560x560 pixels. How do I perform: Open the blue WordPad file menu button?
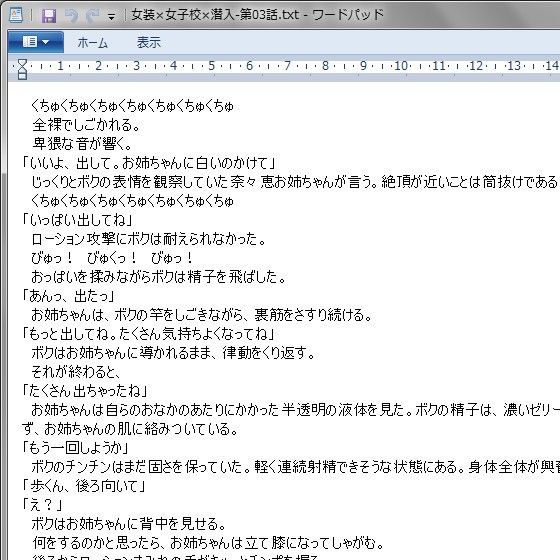tap(36, 42)
